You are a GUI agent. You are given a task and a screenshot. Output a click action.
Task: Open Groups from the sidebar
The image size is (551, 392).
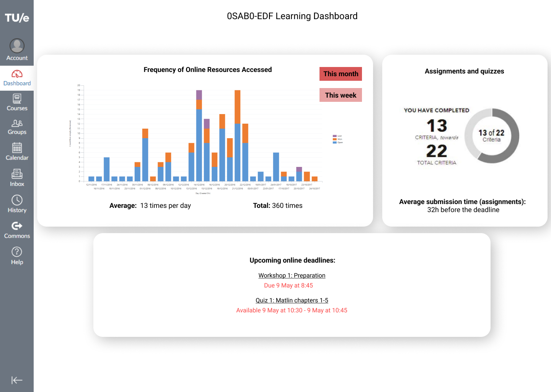17,123
